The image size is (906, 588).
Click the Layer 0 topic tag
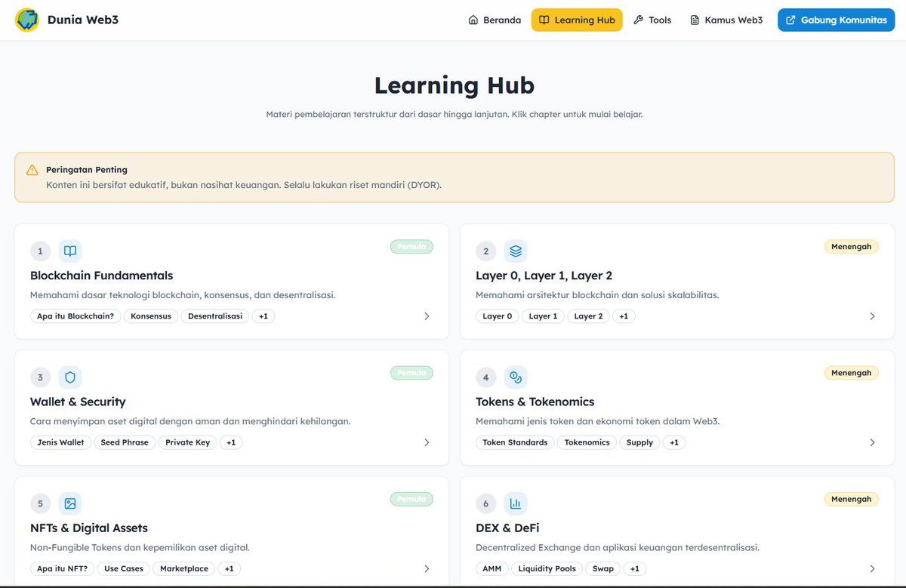498,316
